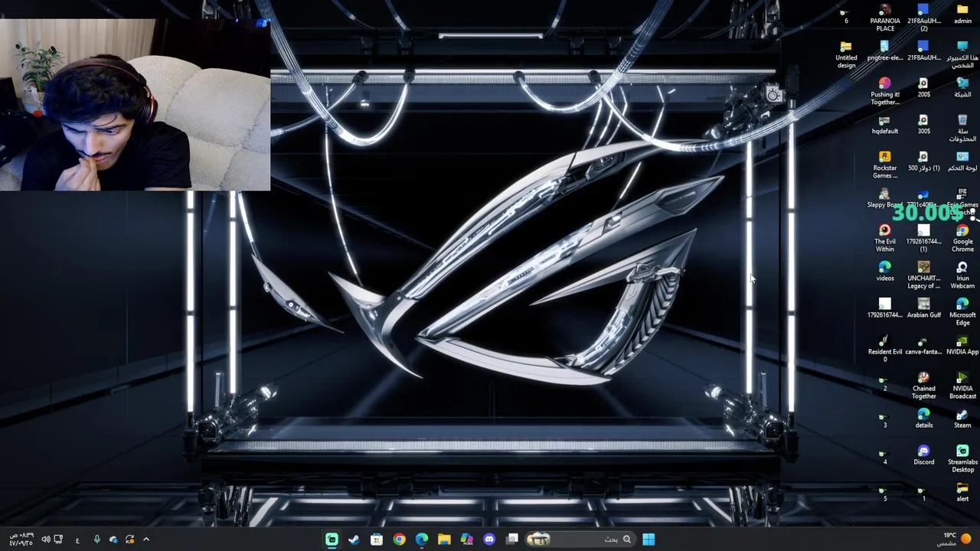Open the taskbar clock and date
Viewport: 980px width, 551px height.
point(21,540)
